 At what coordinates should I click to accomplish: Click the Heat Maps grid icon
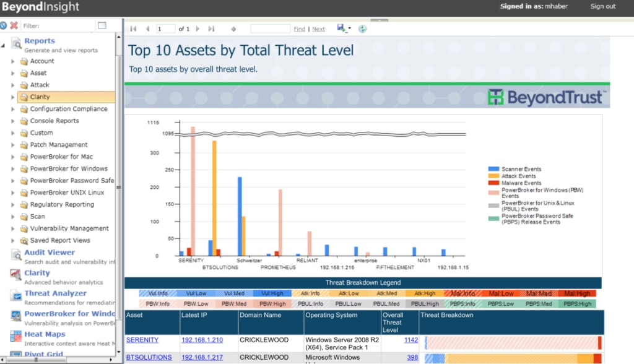[15, 336]
